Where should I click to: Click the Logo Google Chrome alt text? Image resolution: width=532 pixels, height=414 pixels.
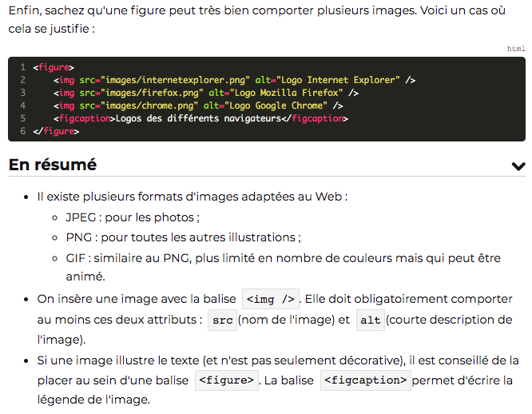[276, 105]
